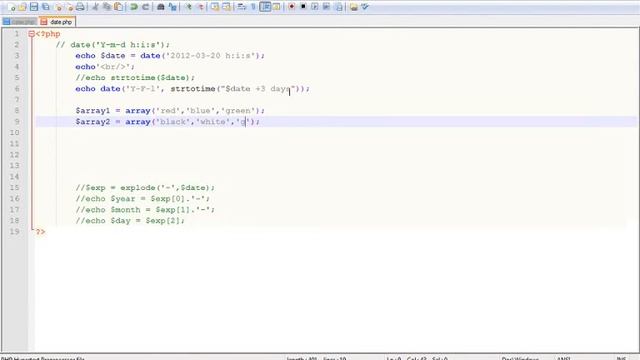Viewport: 640px width, 360px height.
Task: Toggle the highlighted indent guide button
Action: pos(265,7)
